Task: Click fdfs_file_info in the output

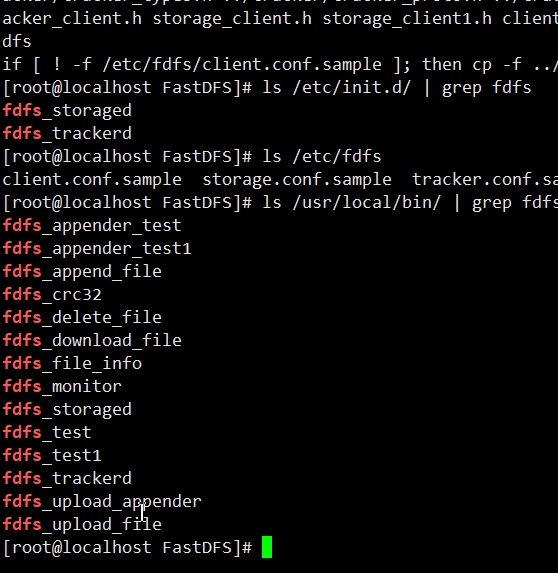Action: tap(72, 363)
